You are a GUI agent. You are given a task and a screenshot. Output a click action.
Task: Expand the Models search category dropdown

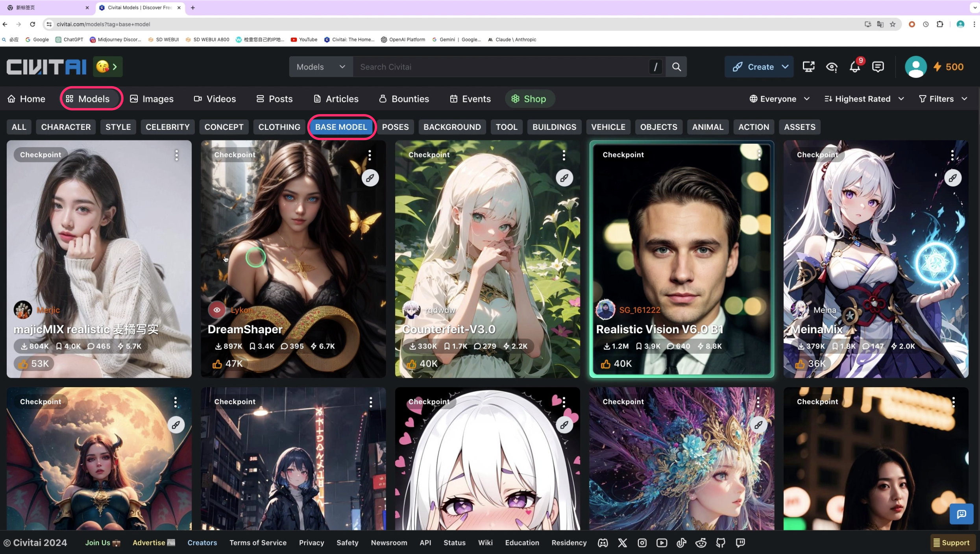pyautogui.click(x=321, y=67)
